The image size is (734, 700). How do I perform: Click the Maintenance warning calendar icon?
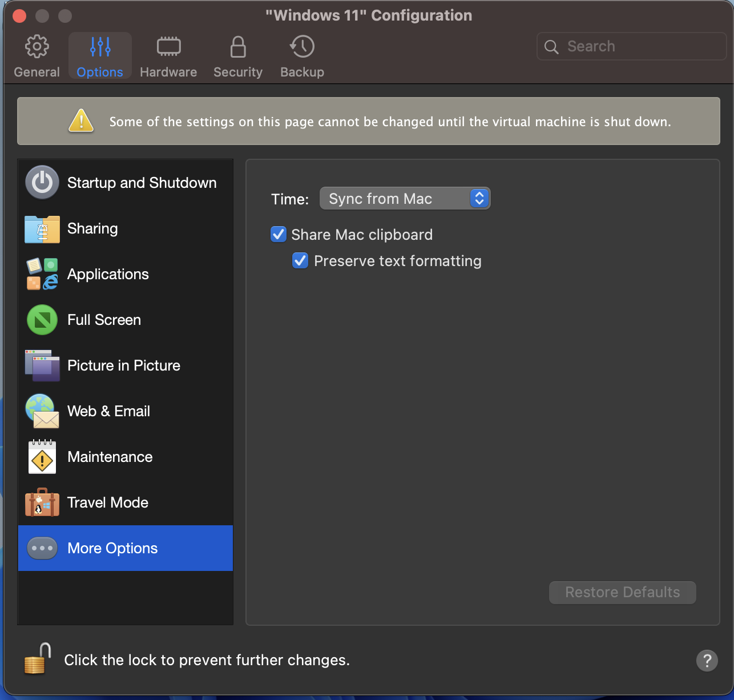[x=42, y=457]
